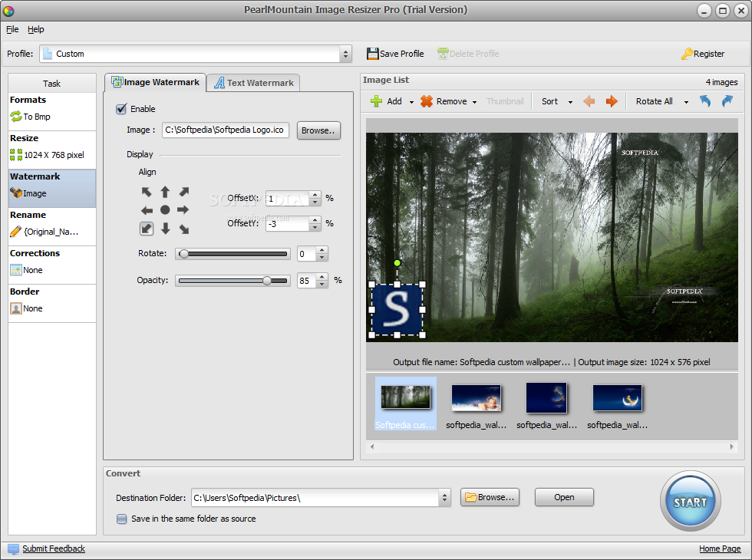
Task: Click the watermark Image path field
Action: pyautogui.click(x=226, y=130)
